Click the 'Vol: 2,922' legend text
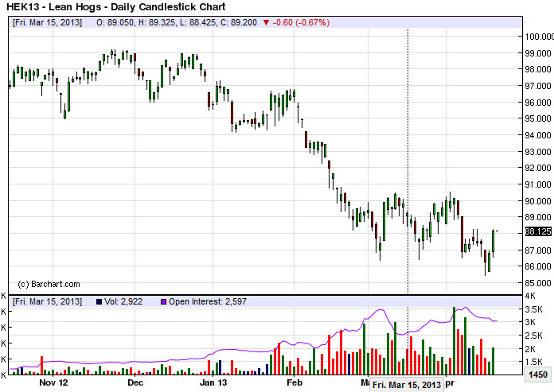Viewport: 554px width, 392px height. (x=123, y=301)
